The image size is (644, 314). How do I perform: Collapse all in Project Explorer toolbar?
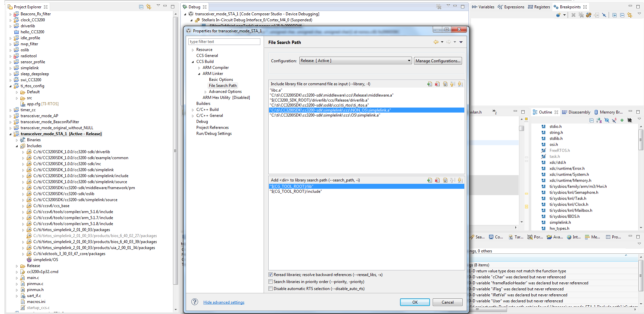coord(141,7)
